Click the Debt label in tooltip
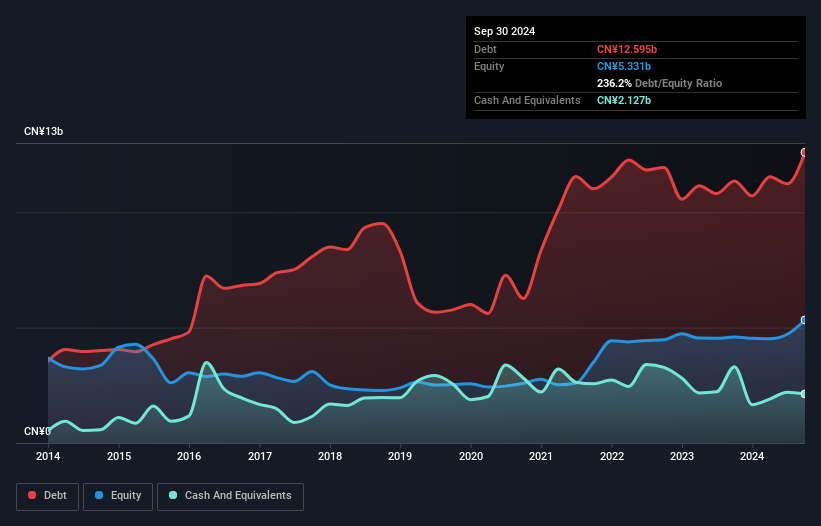The height and width of the screenshot is (526, 821). click(x=485, y=49)
